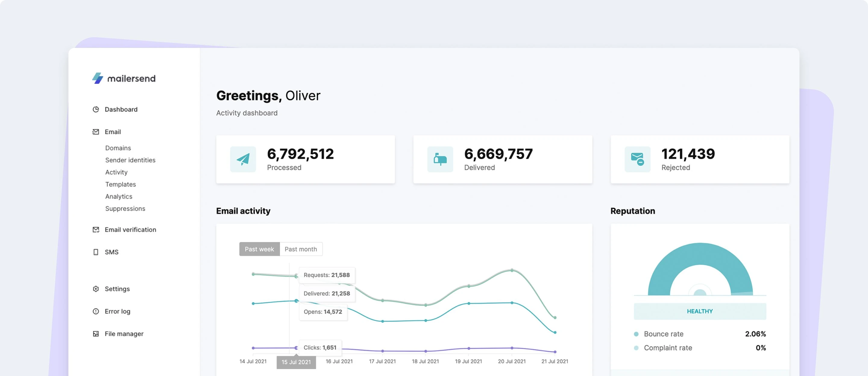868x376 pixels.
Task: Switch chart to Past month
Action: click(301, 249)
